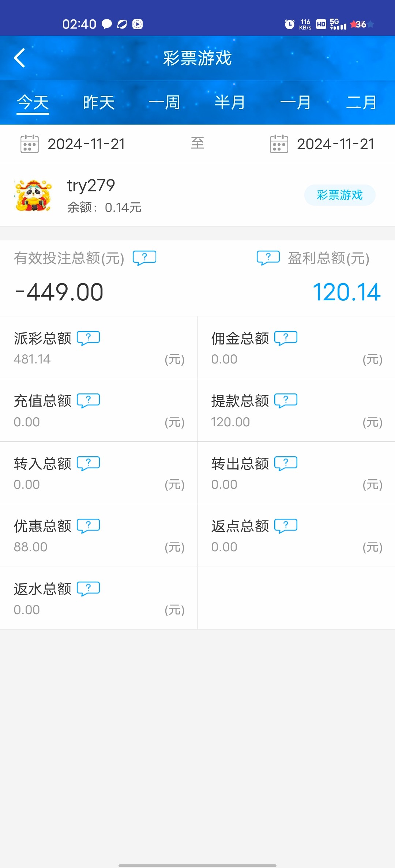Tap help icon beside 盈利总额

pos(268,258)
